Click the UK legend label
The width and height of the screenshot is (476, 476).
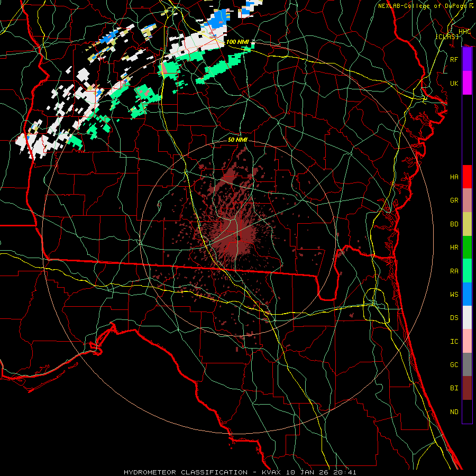(454, 83)
